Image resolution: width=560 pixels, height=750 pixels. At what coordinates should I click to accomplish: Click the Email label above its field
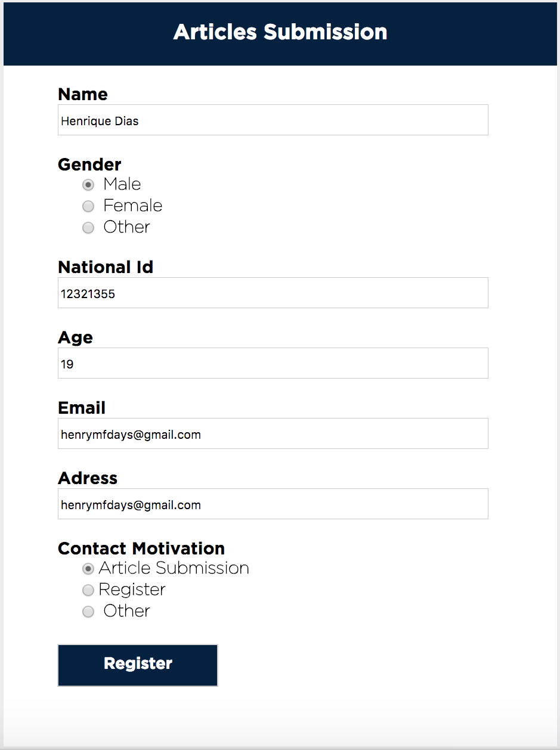click(82, 408)
